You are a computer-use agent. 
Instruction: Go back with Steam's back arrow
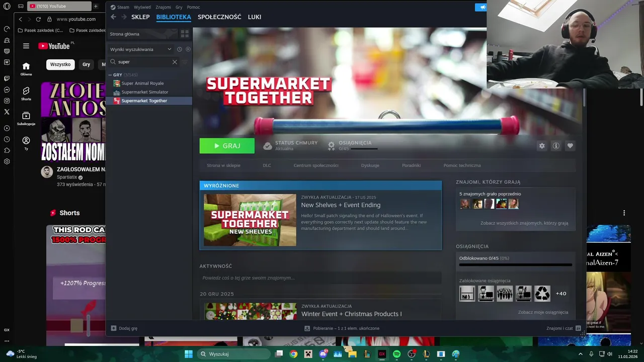click(x=113, y=17)
